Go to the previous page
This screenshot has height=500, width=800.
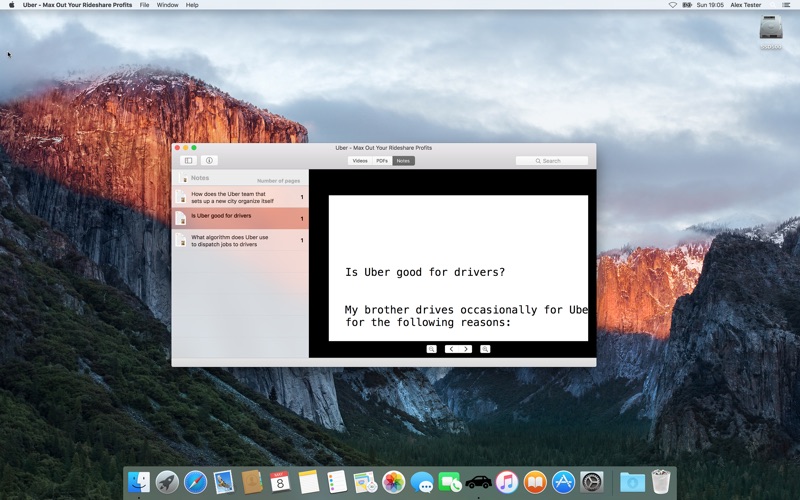[451, 349]
